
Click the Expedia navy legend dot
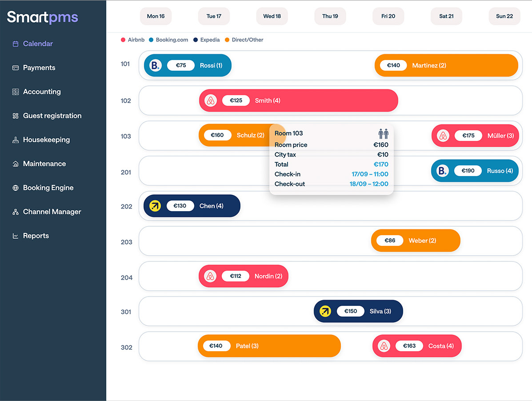coord(196,40)
